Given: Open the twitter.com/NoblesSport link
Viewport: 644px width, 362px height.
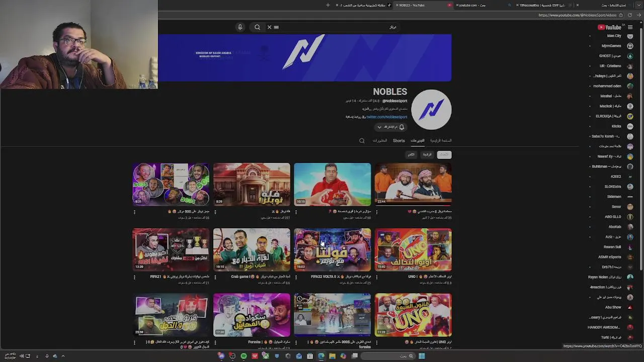Looking at the screenshot, I should point(386,117).
